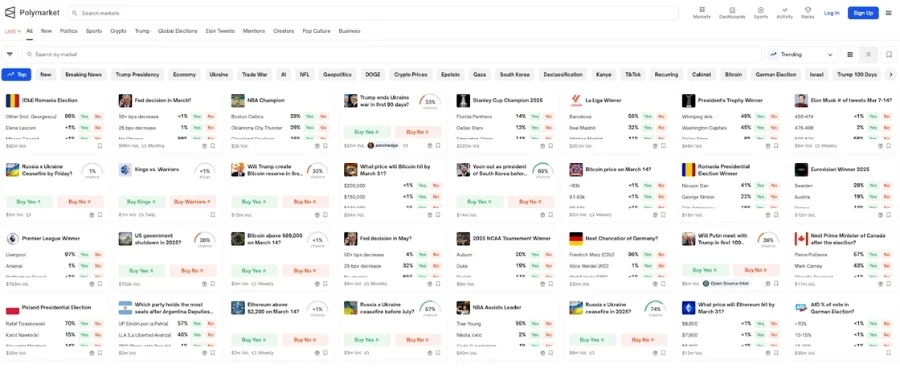The image size is (900, 370).
Task: Select the Crypto Prices filter chip
Action: (x=410, y=75)
